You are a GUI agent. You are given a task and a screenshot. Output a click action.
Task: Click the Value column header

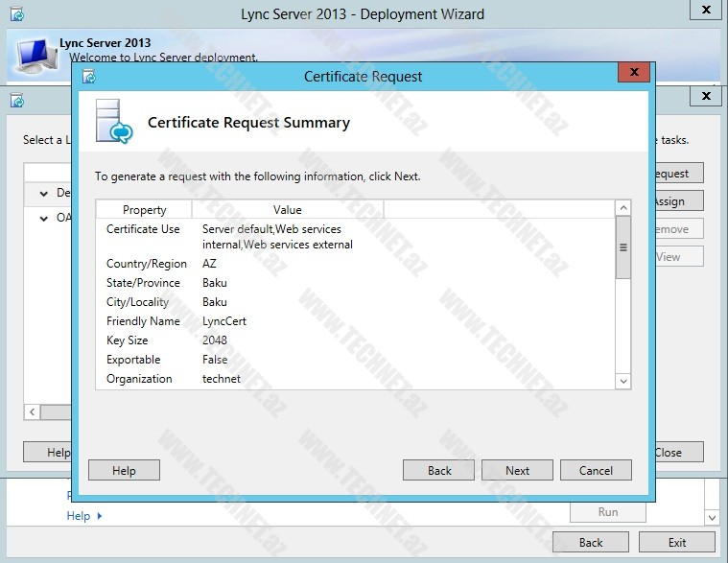click(x=287, y=210)
